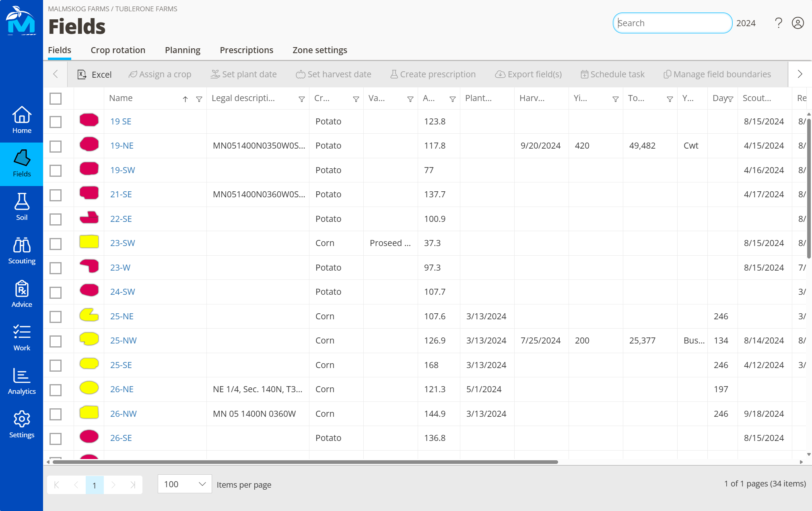The width and height of the screenshot is (812, 511).
Task: Check the box for field 23-SW
Action: pos(56,244)
